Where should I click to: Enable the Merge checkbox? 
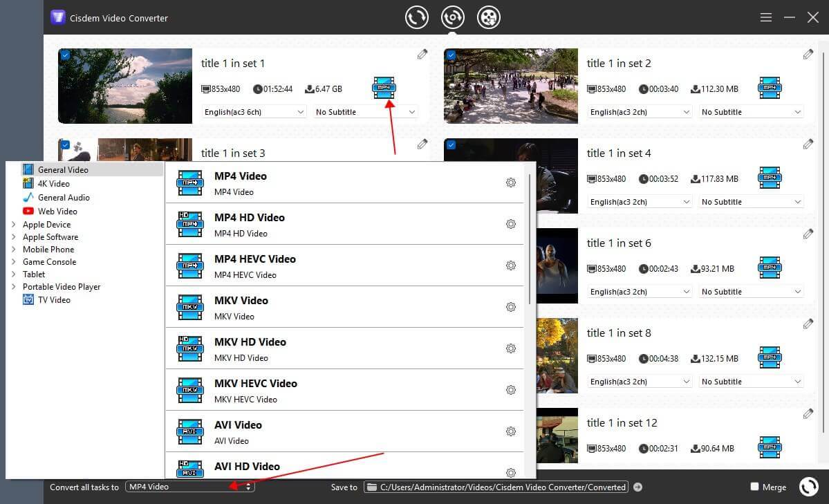753,487
